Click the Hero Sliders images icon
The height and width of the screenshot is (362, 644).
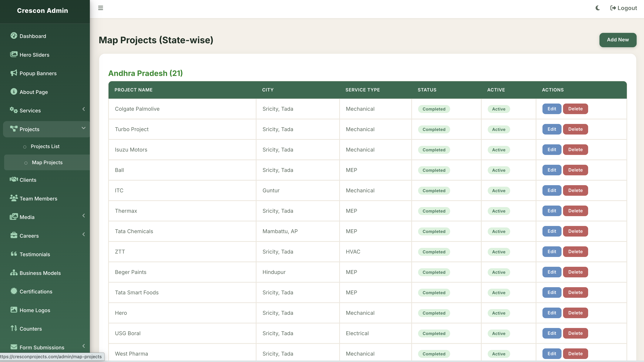click(14, 54)
